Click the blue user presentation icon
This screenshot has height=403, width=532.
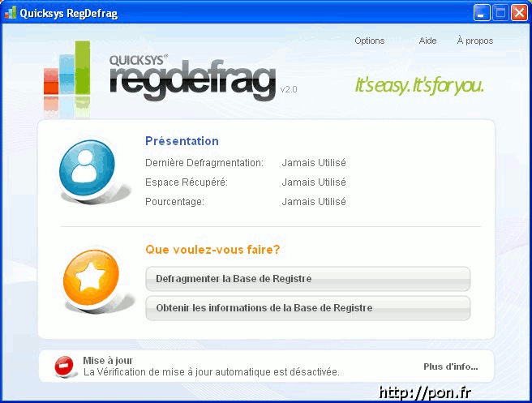click(88, 169)
